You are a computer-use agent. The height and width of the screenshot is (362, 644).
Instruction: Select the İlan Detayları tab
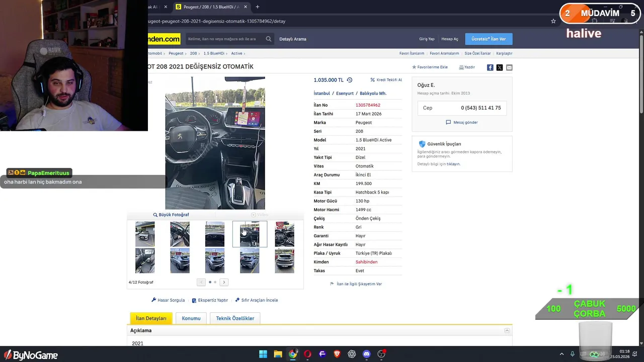click(151, 318)
